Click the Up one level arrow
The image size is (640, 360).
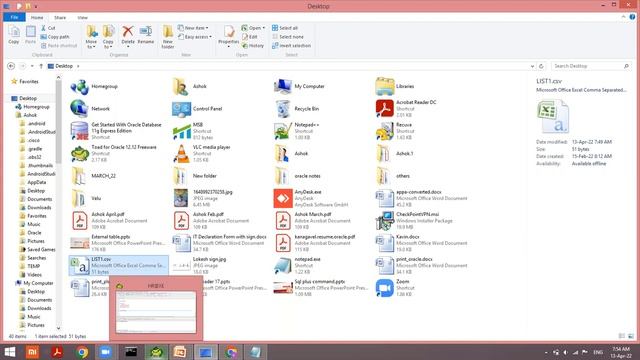tap(41, 66)
